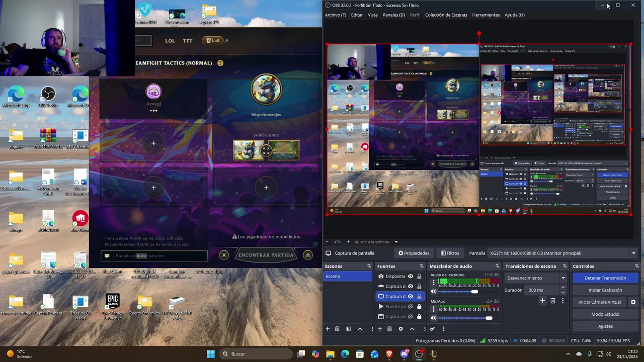Screen dimensions: 644x362
Task: Open the Editar menu
Action: tap(357, 15)
